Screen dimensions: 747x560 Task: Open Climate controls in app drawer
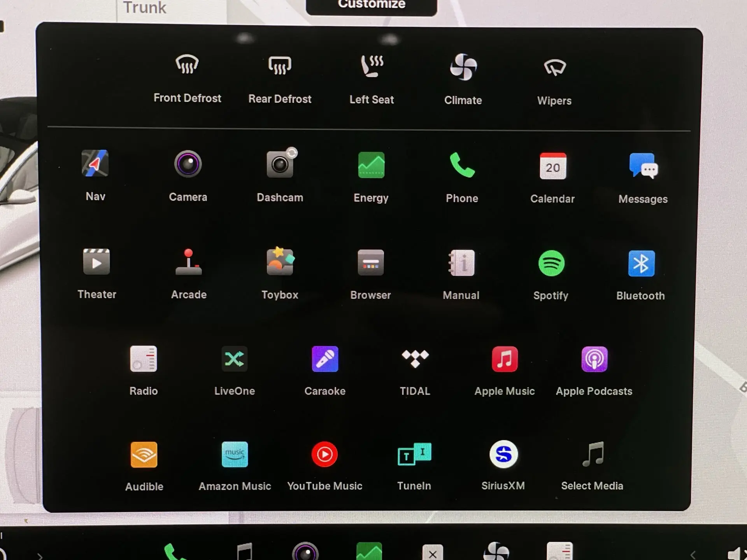click(463, 80)
